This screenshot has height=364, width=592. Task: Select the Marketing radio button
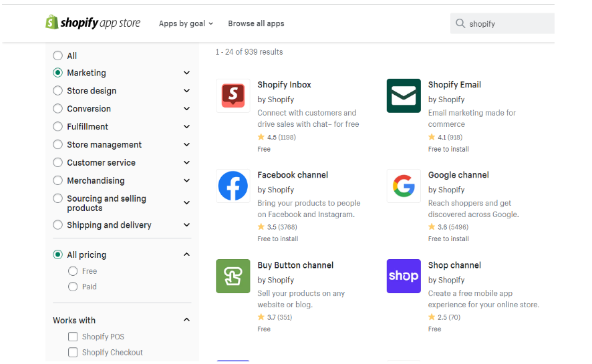(57, 73)
